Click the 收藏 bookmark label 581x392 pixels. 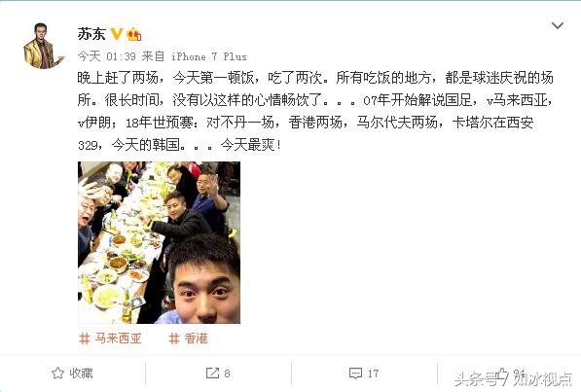pyautogui.click(x=81, y=374)
